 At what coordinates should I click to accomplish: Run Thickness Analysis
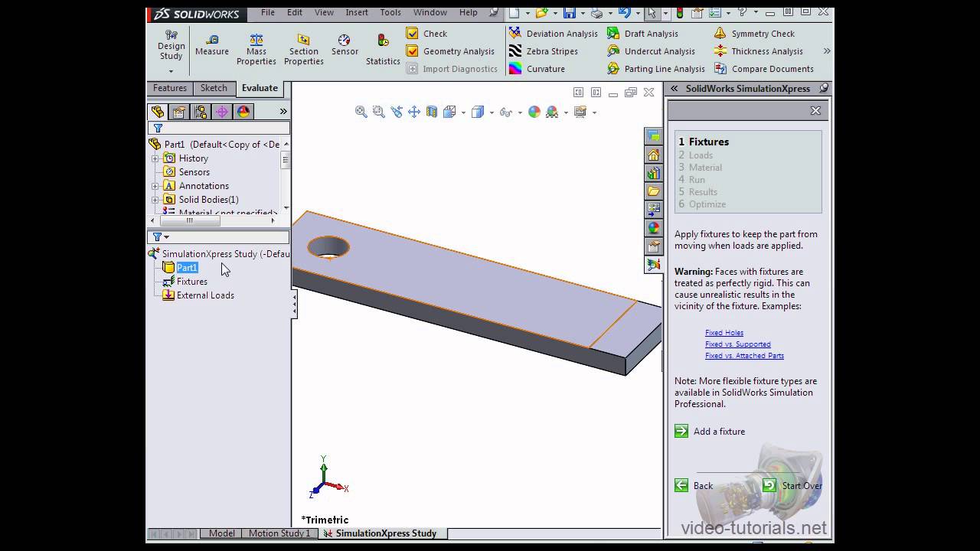(758, 51)
